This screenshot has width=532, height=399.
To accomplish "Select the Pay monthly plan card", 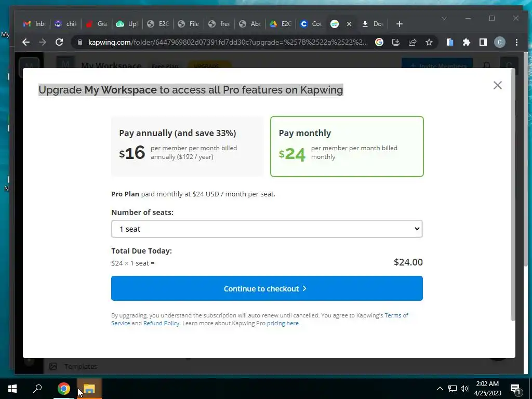I will coord(347,146).
